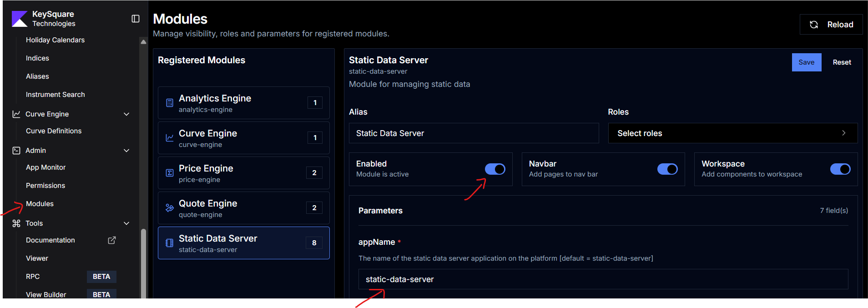Viewport: 868px width, 308px height.
Task: Select the Curve Engine module card
Action: (x=244, y=138)
